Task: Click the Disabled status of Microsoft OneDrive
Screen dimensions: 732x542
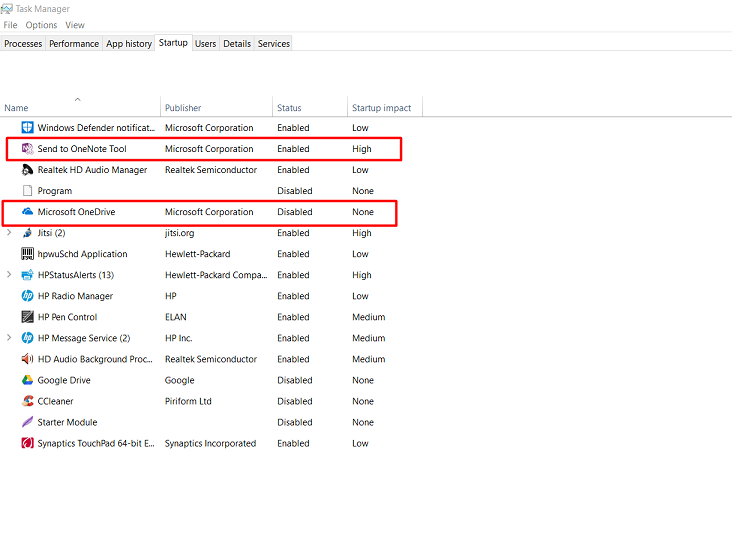Action: pyautogui.click(x=295, y=211)
